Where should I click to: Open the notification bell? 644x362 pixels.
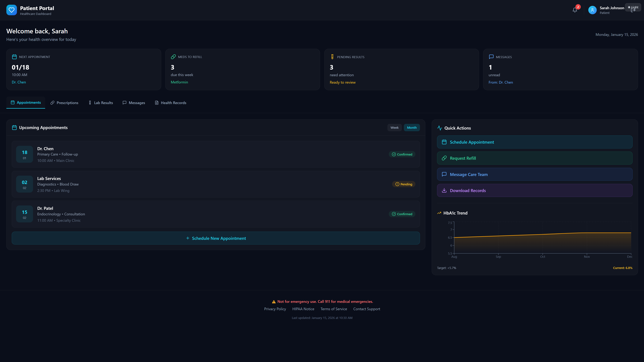click(x=575, y=10)
